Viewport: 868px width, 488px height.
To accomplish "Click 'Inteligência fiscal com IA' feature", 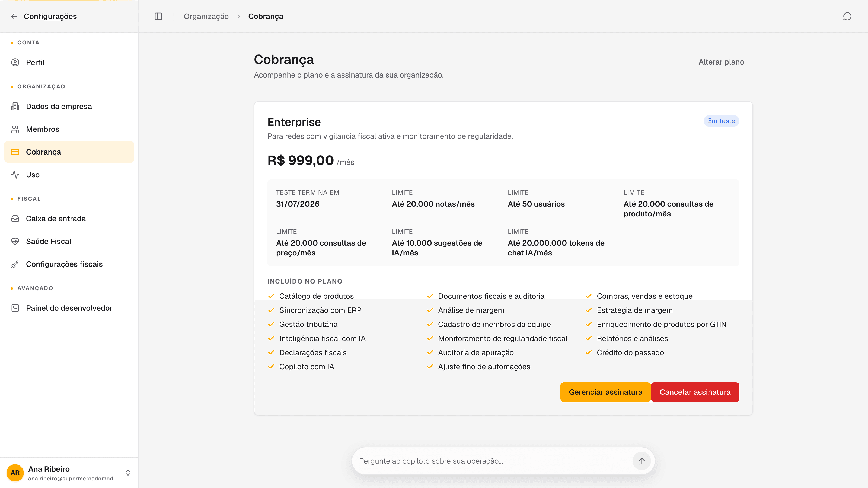I will (323, 338).
